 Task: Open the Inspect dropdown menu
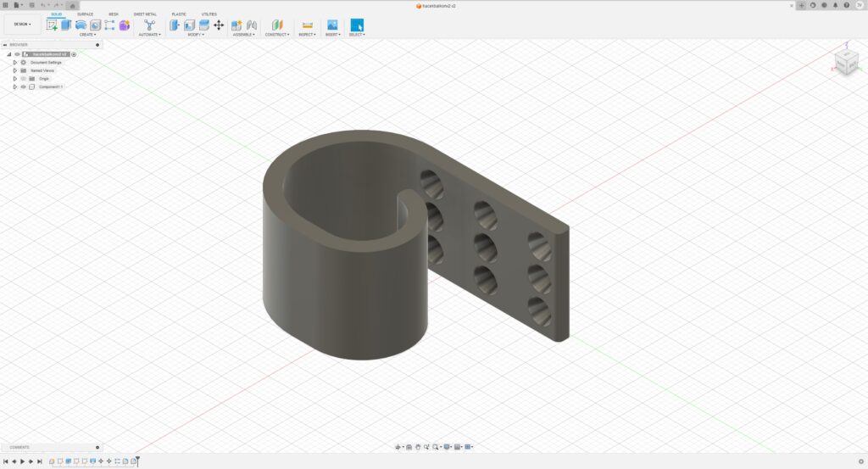tap(307, 35)
